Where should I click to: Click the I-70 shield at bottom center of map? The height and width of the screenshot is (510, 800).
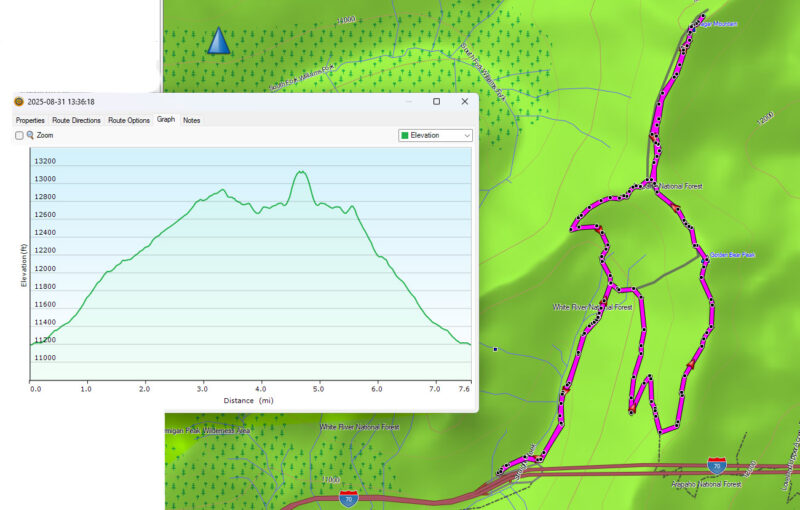click(348, 496)
